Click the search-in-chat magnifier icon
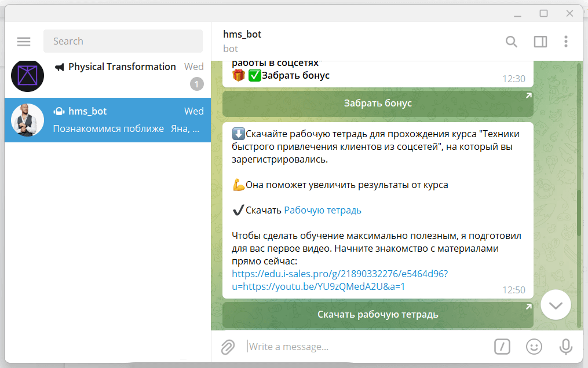 coord(512,41)
